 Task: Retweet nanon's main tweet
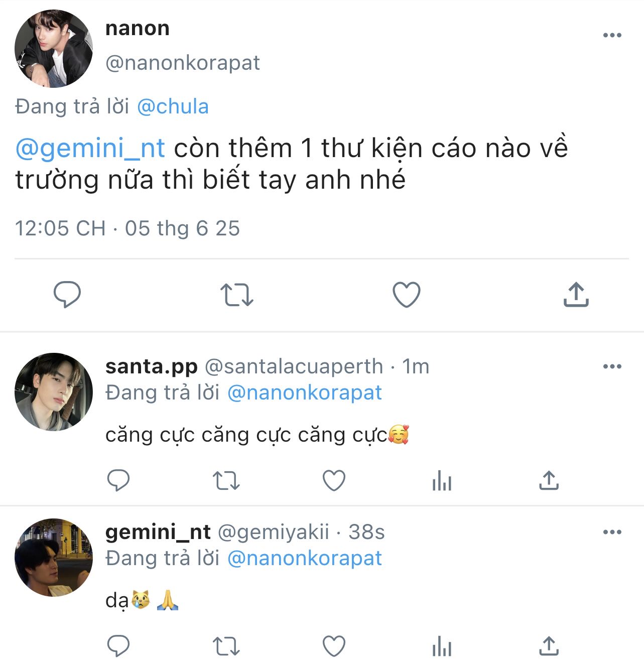(x=237, y=295)
